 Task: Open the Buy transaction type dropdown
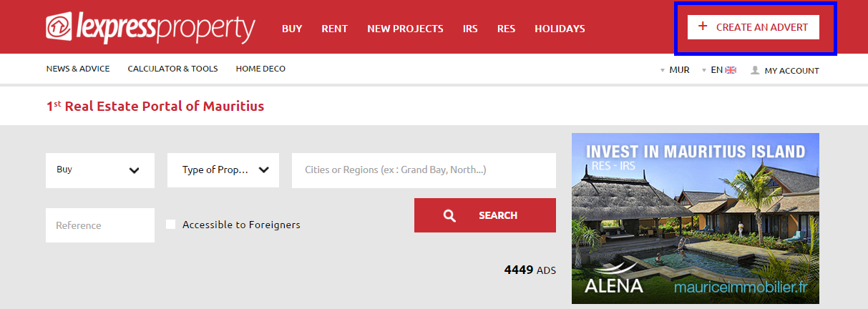100,170
